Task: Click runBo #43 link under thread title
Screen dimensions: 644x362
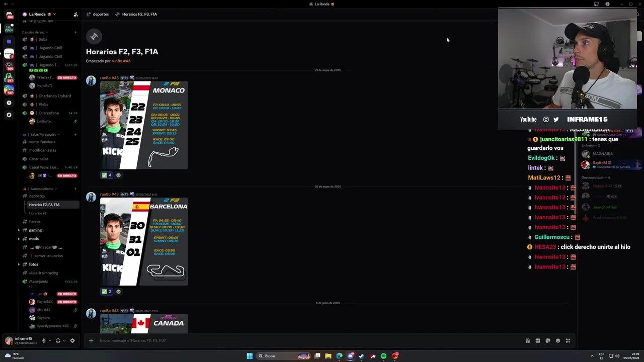Action: tap(121, 61)
